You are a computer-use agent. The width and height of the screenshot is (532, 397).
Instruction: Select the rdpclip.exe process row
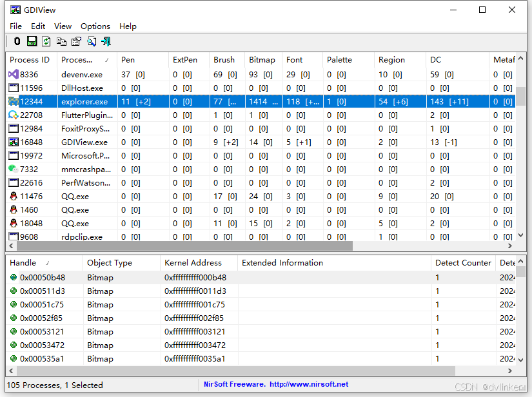[261, 237]
